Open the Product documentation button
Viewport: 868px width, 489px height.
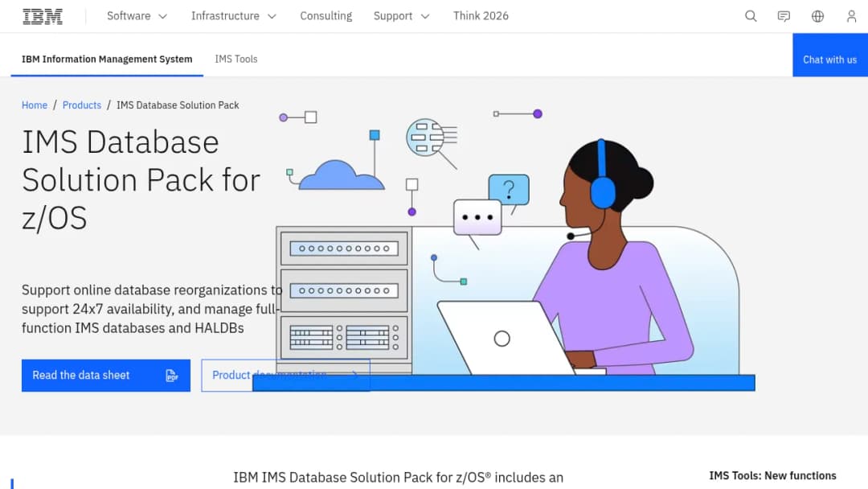[x=285, y=376]
